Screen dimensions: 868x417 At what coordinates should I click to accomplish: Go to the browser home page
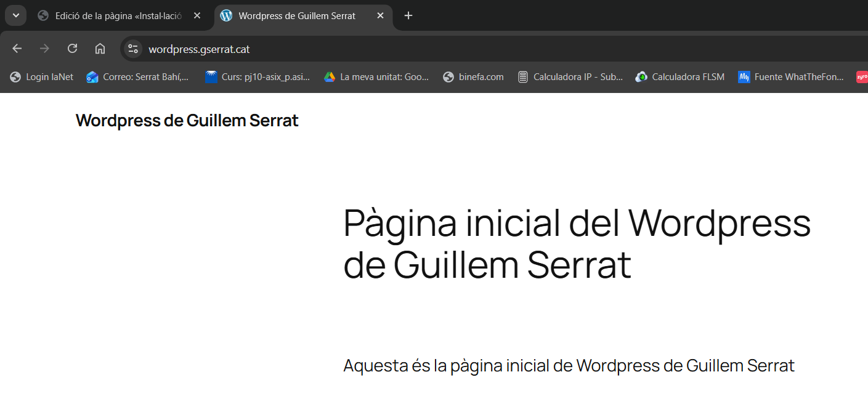[x=100, y=49]
